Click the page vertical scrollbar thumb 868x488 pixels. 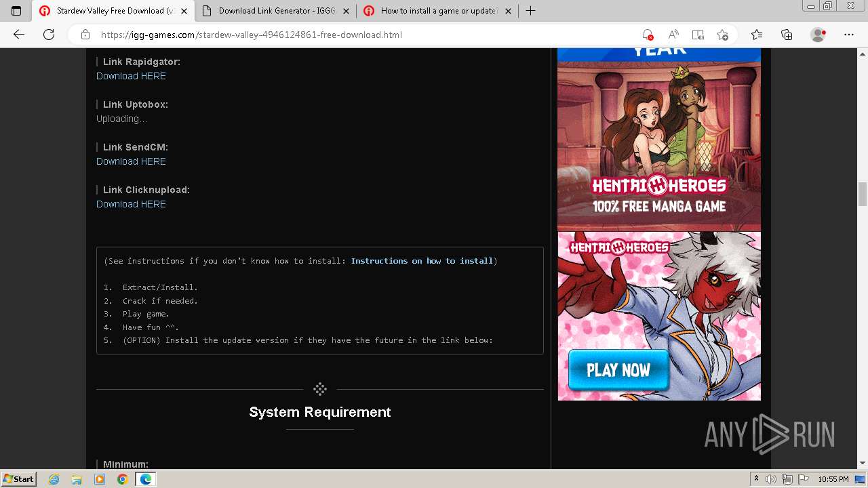(863, 194)
